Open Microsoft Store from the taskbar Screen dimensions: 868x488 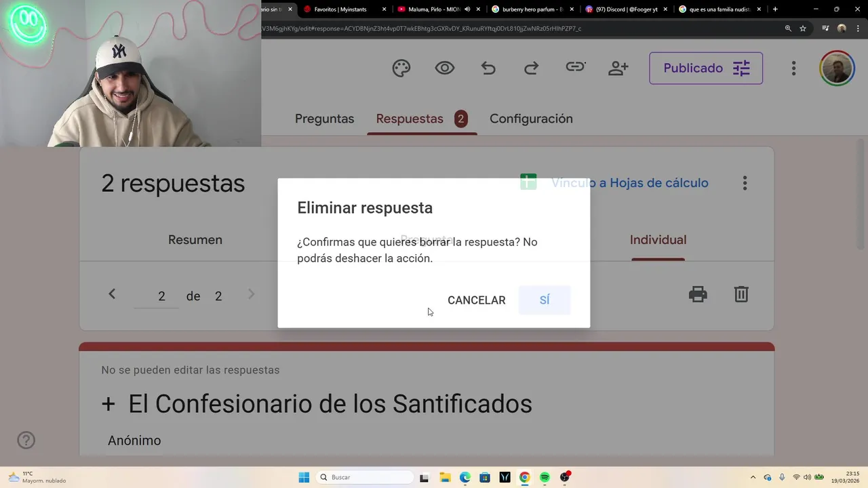pos(485,477)
